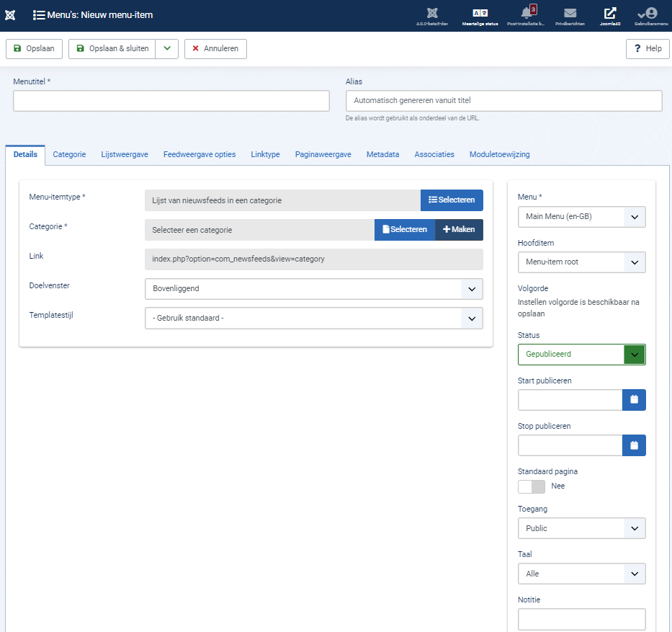Click the Notitie input field
Image resolution: width=672 pixels, height=632 pixels.
click(x=581, y=620)
